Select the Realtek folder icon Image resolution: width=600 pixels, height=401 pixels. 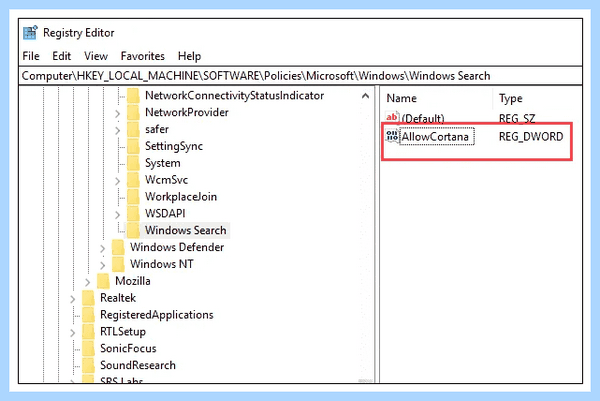[x=88, y=298]
